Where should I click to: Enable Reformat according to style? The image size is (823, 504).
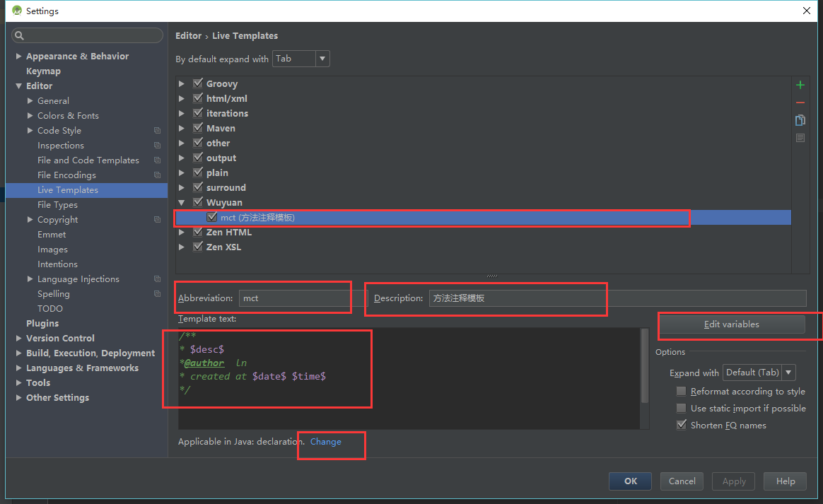tap(682, 391)
